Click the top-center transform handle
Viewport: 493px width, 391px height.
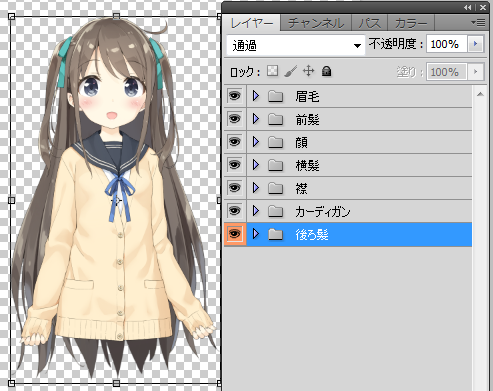[116, 16]
